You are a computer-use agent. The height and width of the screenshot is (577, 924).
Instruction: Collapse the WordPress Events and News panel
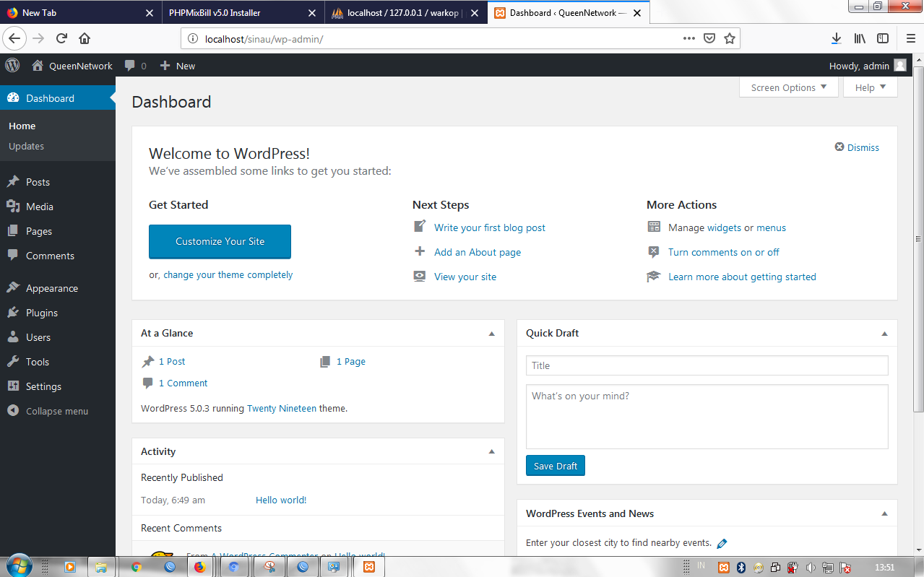click(x=884, y=513)
